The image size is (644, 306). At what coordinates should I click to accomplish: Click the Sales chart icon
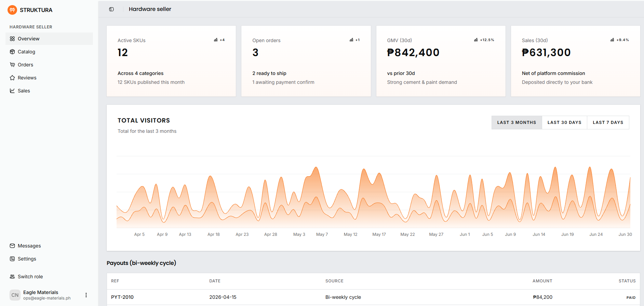(x=12, y=91)
